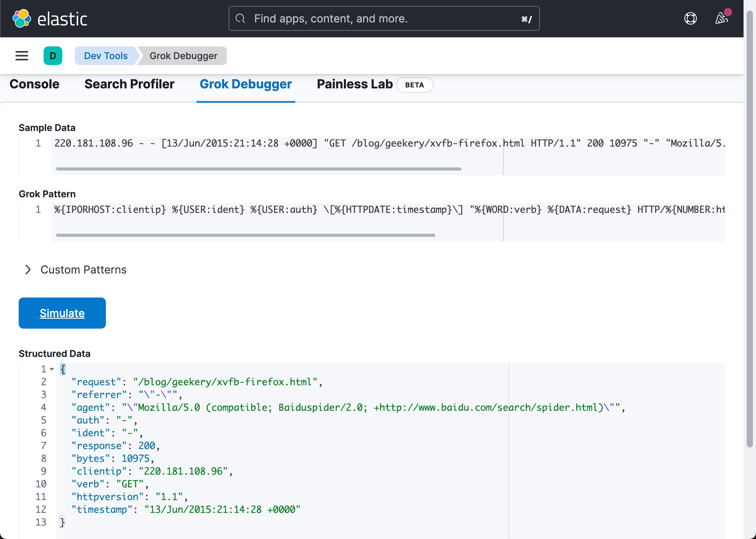Click Grok Pattern horizontal scrollbar
Image resolution: width=756 pixels, height=539 pixels.
tap(246, 235)
